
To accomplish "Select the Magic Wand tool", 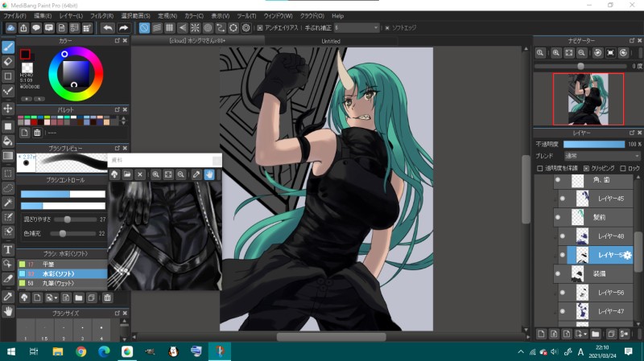I will [x=8, y=203].
